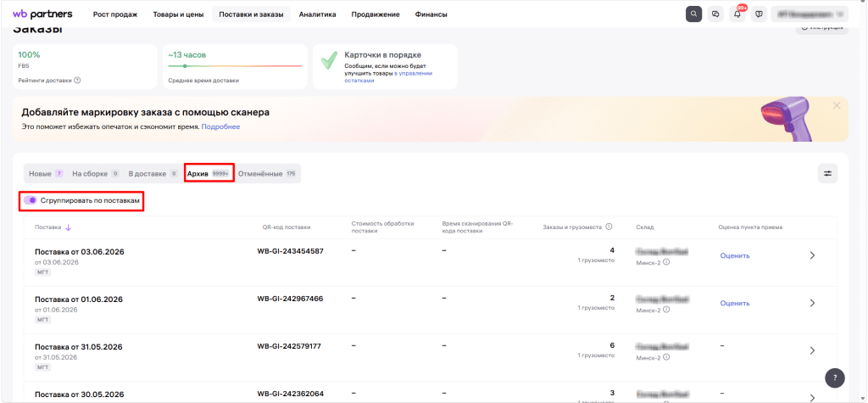Click QR code WB-GI-242579177
Viewport: 868px width, 403px height.
[289, 346]
